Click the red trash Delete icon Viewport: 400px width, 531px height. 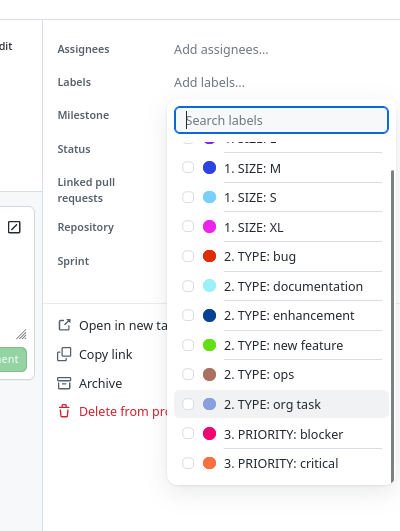64,411
